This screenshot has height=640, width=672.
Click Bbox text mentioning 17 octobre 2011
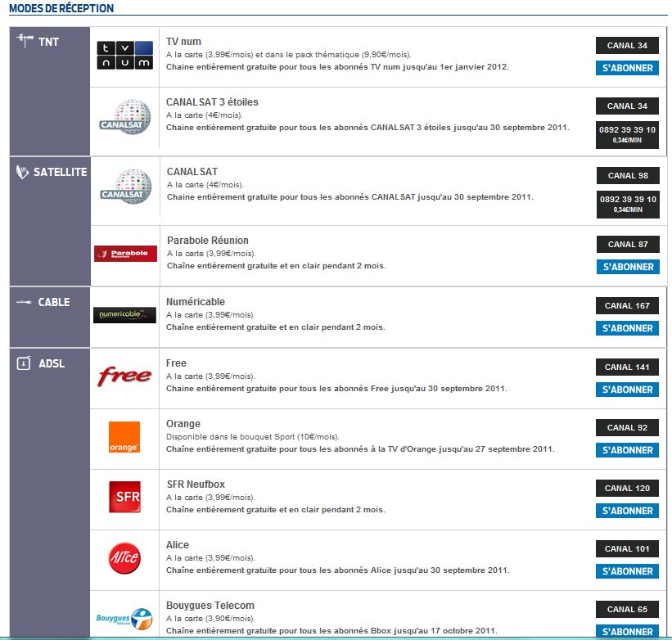[331, 630]
